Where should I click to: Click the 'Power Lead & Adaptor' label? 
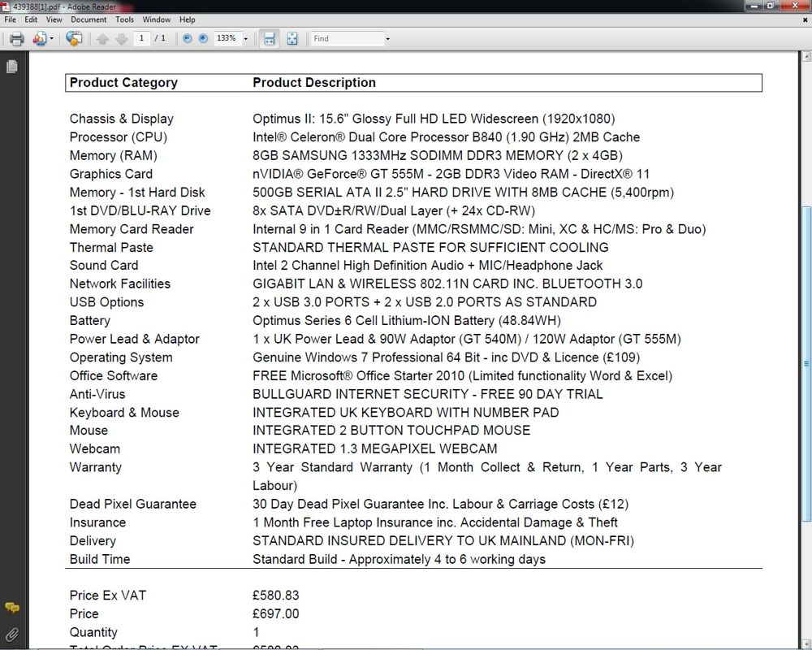pos(135,339)
